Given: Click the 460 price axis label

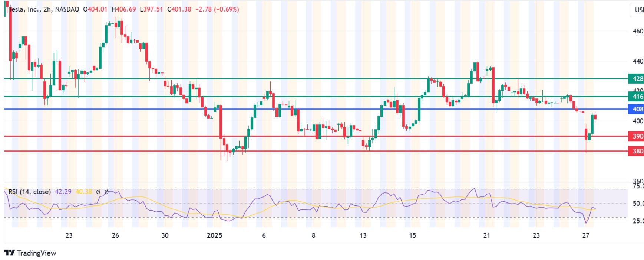Looking at the screenshot, I should coord(638,31).
